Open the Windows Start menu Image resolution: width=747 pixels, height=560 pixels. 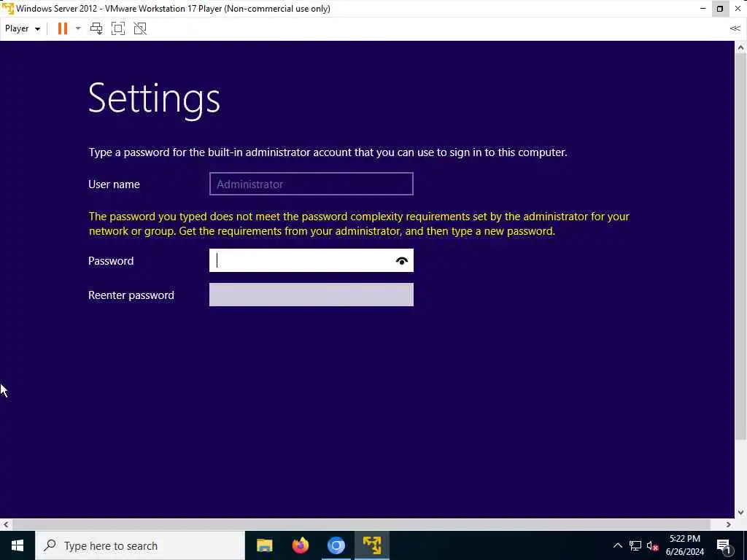pos(18,545)
